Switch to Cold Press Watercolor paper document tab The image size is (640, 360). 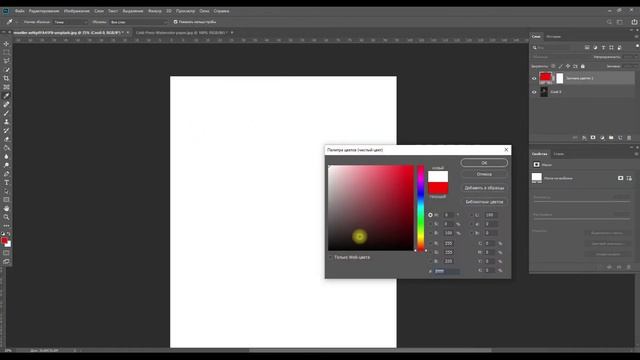(x=181, y=33)
